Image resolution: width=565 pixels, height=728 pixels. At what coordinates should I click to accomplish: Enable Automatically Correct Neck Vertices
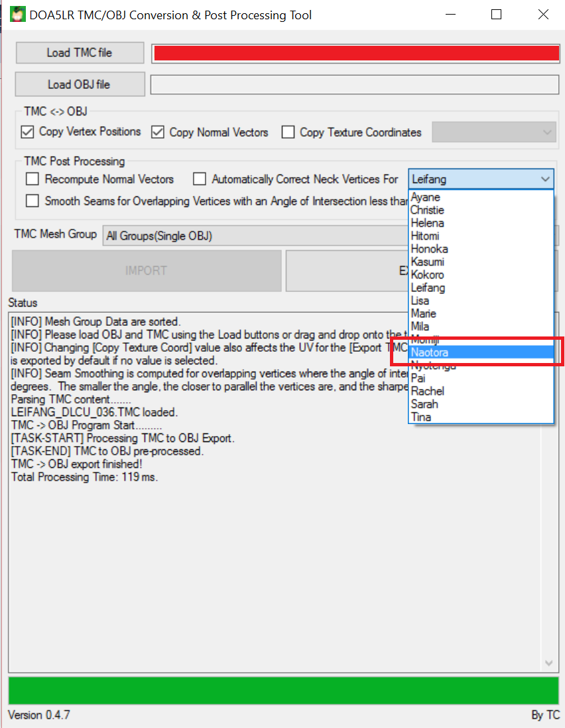pos(200,179)
